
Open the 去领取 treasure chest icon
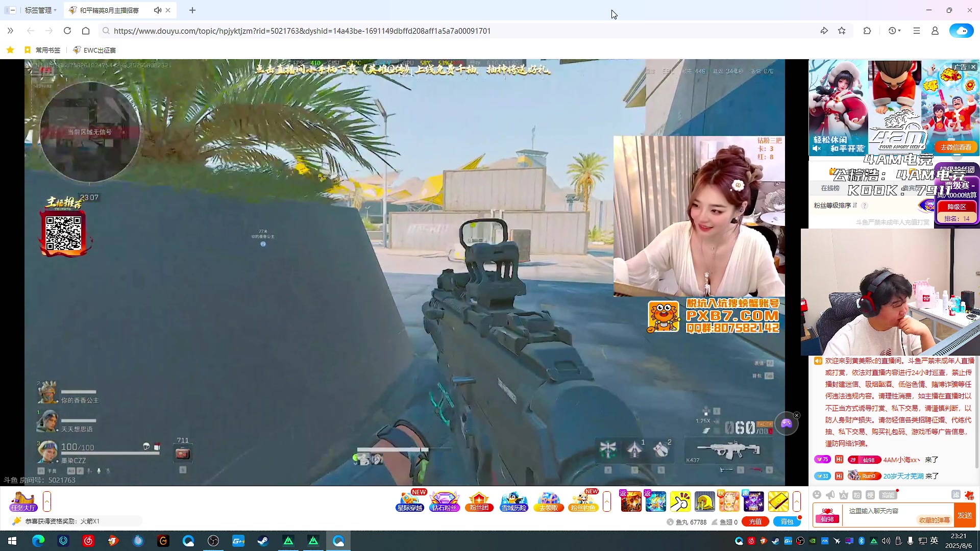(548, 501)
